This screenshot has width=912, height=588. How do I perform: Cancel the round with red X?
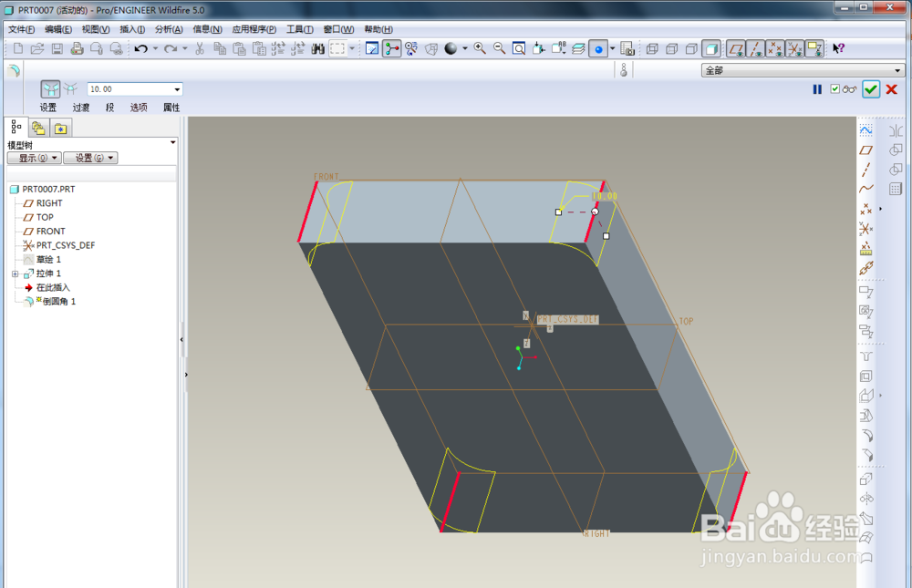(x=892, y=89)
